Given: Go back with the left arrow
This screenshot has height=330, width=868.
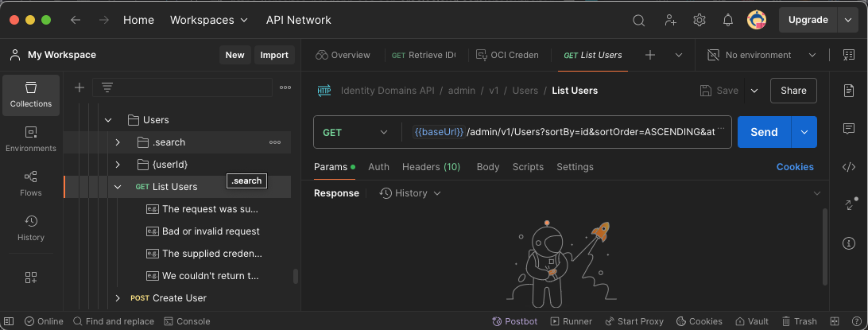Looking at the screenshot, I should (x=76, y=20).
